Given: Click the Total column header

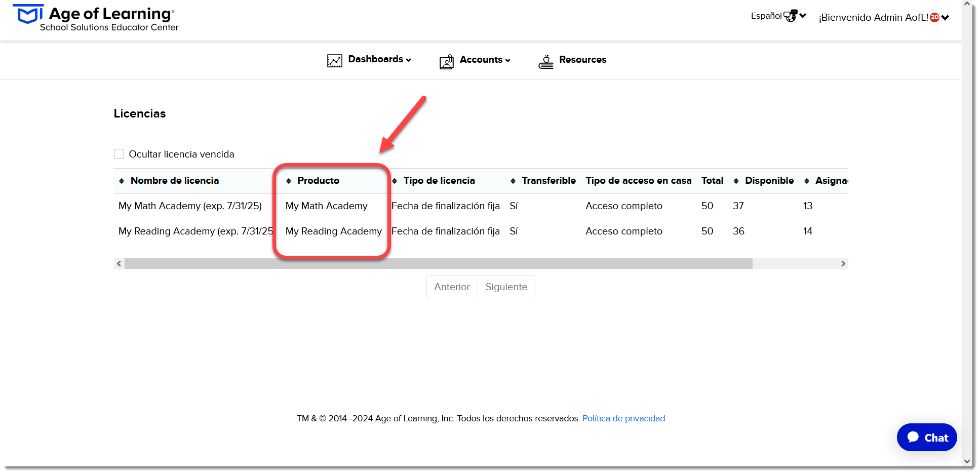Looking at the screenshot, I should click(x=712, y=181).
